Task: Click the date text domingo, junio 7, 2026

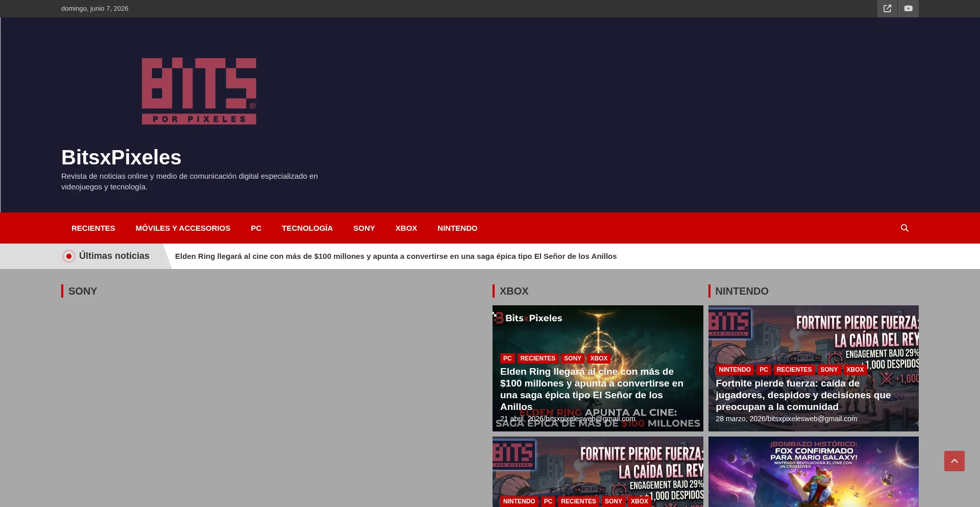Action: (95, 9)
